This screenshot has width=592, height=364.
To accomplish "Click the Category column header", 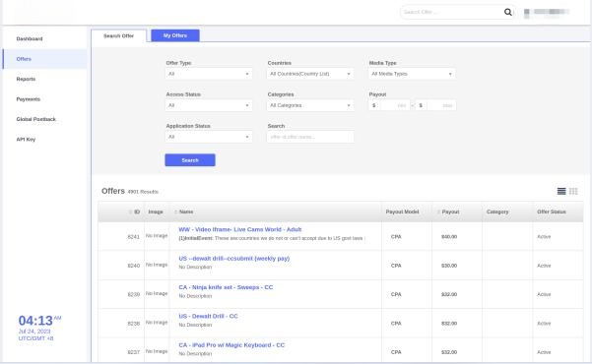I will (497, 212).
